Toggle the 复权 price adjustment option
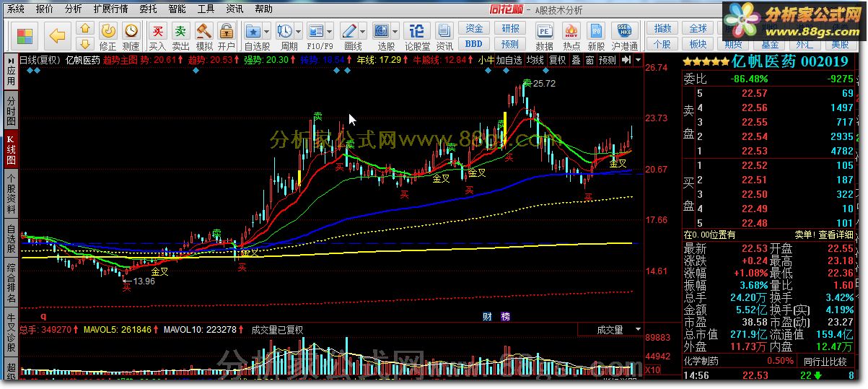The height and width of the screenshot is (389, 868). point(558,60)
